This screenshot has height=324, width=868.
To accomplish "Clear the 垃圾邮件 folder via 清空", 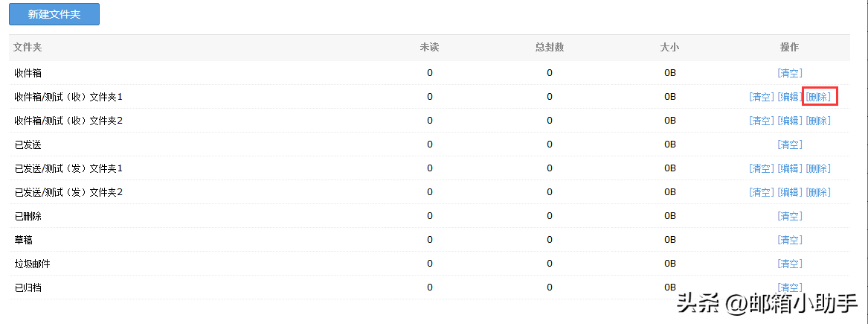I will [x=789, y=264].
